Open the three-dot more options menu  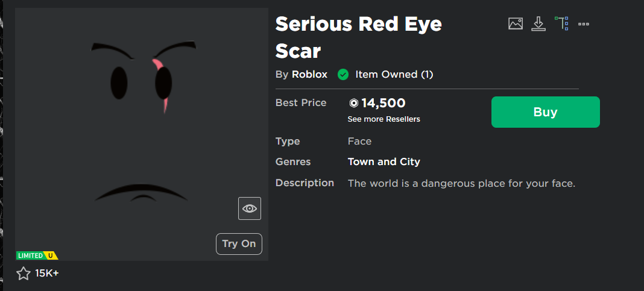(x=584, y=24)
